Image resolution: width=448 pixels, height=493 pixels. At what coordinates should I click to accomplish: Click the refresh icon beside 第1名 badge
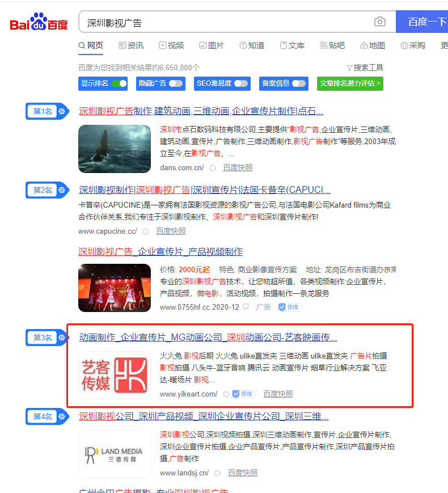point(62,111)
